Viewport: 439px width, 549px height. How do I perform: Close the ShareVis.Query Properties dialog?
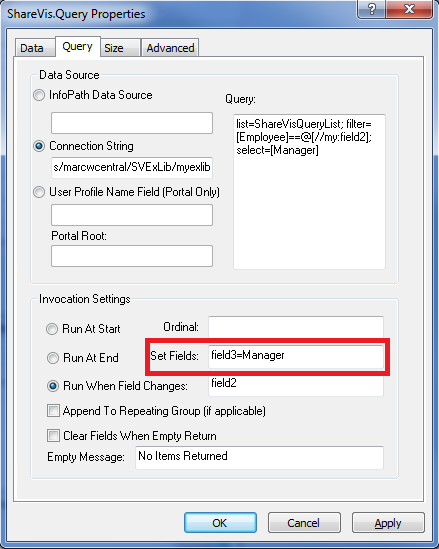point(409,8)
